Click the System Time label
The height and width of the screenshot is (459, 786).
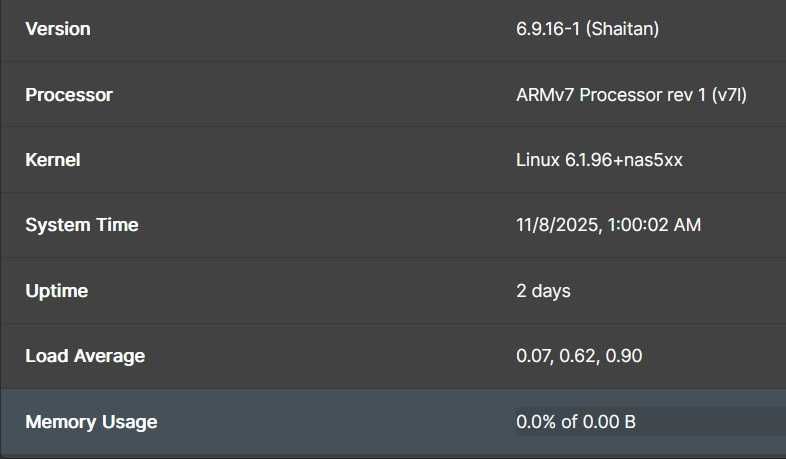pyautogui.click(x=81, y=225)
